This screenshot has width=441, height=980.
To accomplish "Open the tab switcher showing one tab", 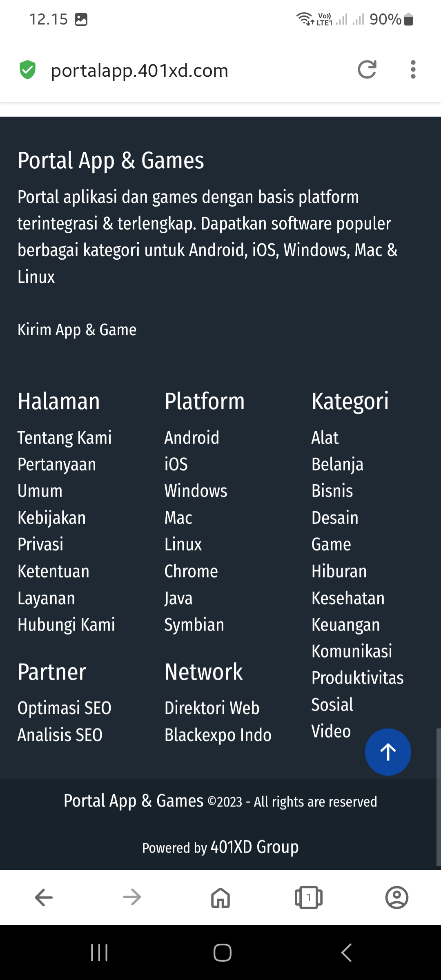I will [x=308, y=898].
